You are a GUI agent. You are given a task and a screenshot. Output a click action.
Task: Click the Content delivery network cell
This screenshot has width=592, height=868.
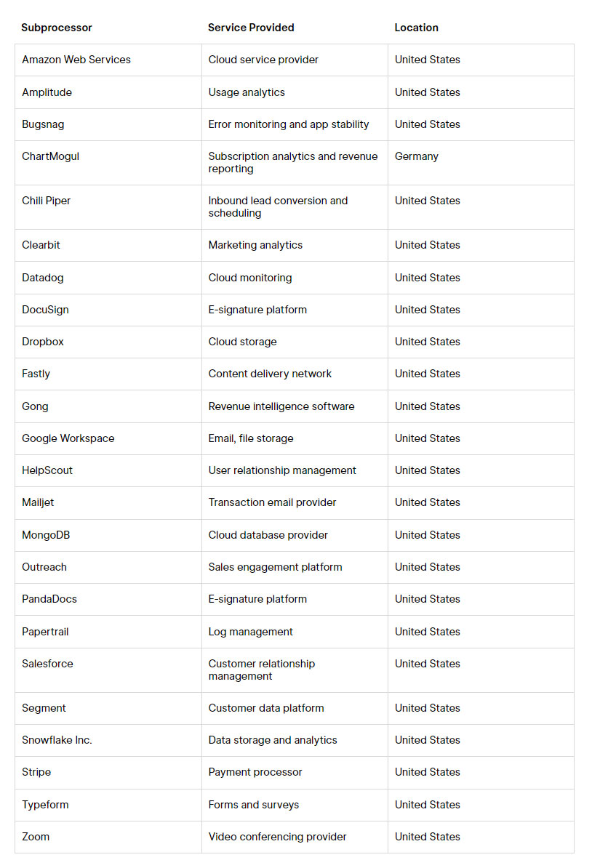point(270,374)
